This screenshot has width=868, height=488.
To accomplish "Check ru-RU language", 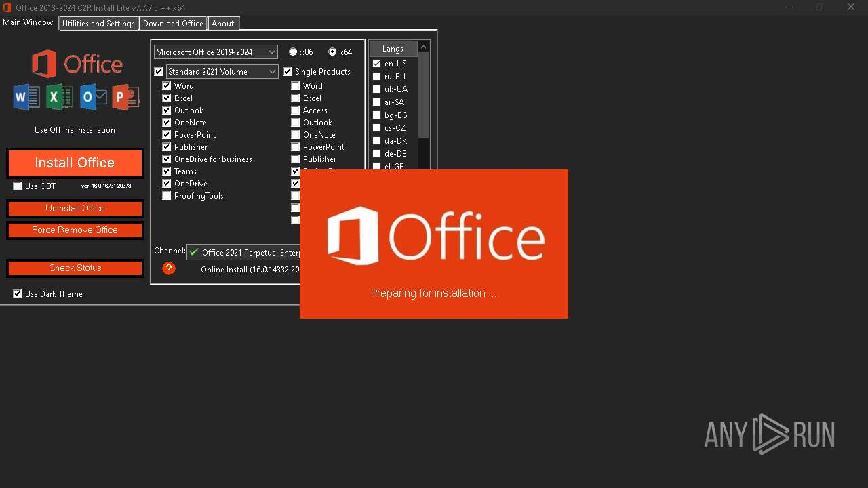I will coord(377,77).
